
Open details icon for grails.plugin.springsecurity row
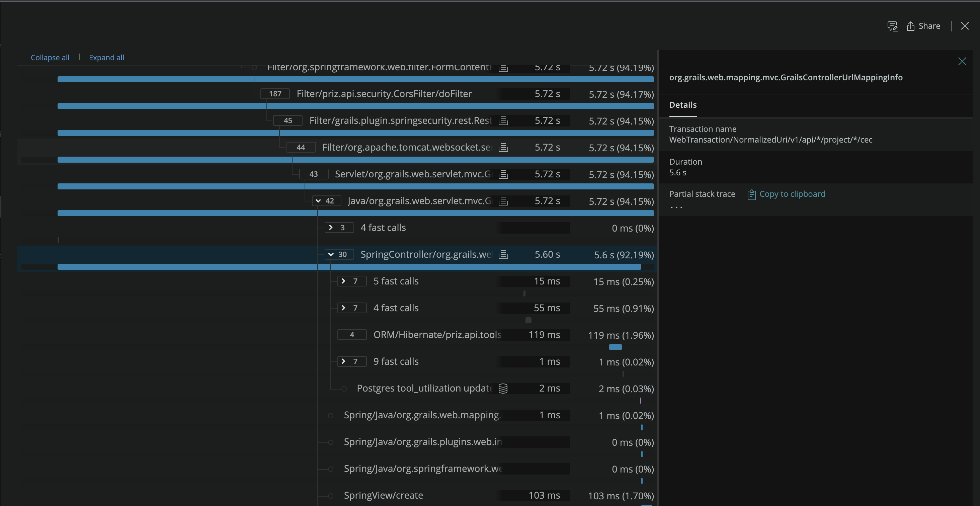(x=503, y=121)
